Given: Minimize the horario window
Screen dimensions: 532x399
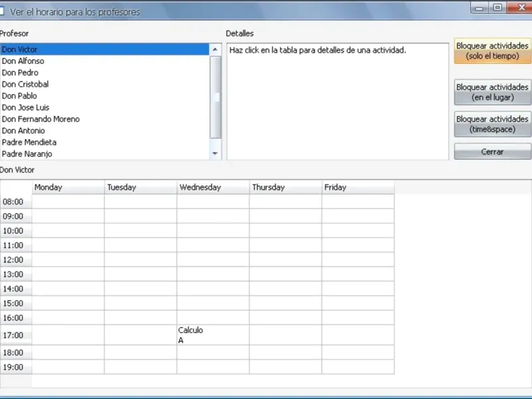Looking at the screenshot, I should tap(479, 8).
